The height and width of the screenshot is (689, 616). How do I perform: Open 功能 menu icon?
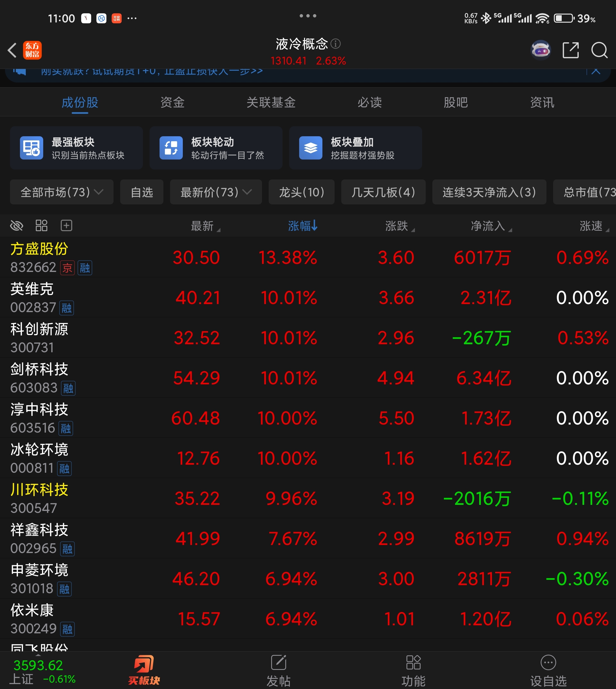[x=413, y=671]
